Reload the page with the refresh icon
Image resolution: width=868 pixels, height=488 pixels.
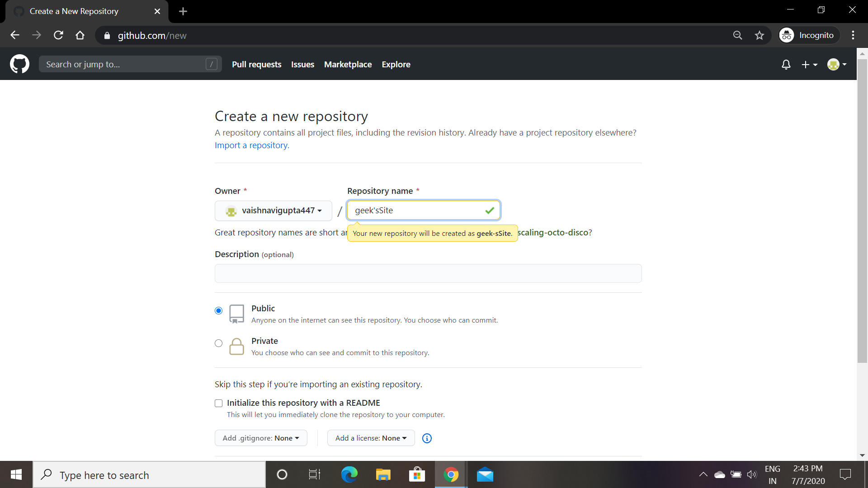(58, 35)
